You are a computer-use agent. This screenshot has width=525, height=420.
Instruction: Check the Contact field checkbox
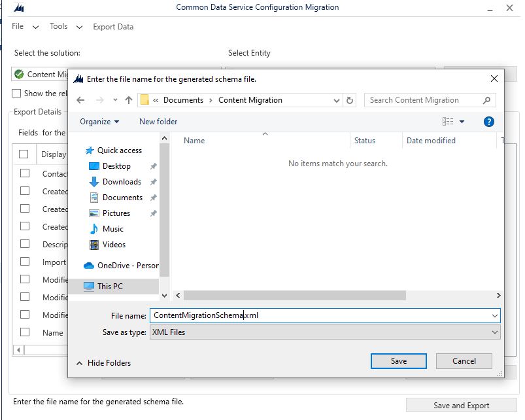(x=25, y=173)
